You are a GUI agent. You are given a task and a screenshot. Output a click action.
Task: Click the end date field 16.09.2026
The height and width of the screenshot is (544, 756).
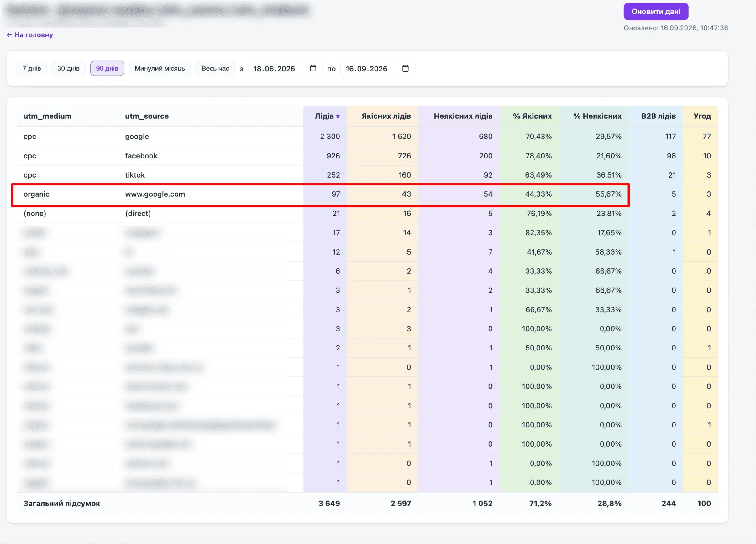click(377, 68)
